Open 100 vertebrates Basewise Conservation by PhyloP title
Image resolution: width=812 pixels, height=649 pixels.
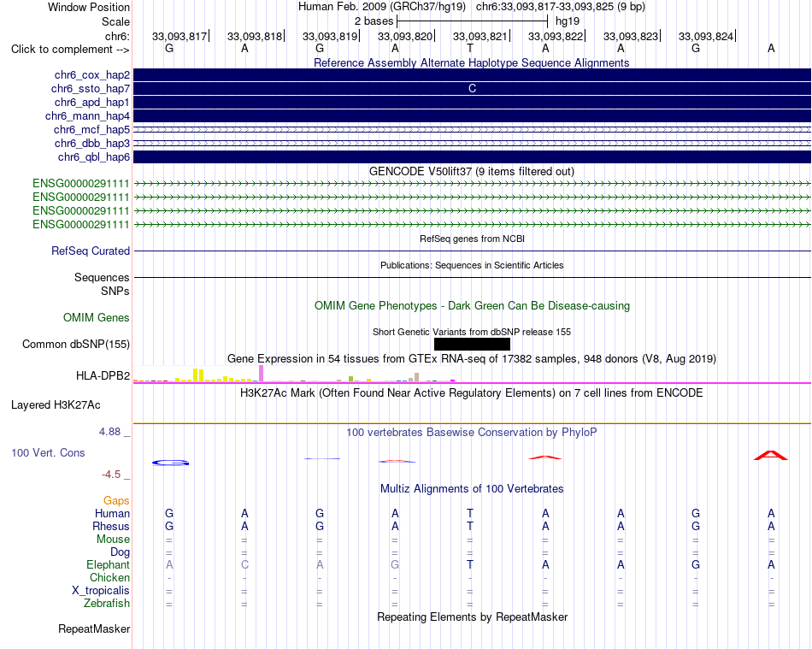(x=472, y=433)
